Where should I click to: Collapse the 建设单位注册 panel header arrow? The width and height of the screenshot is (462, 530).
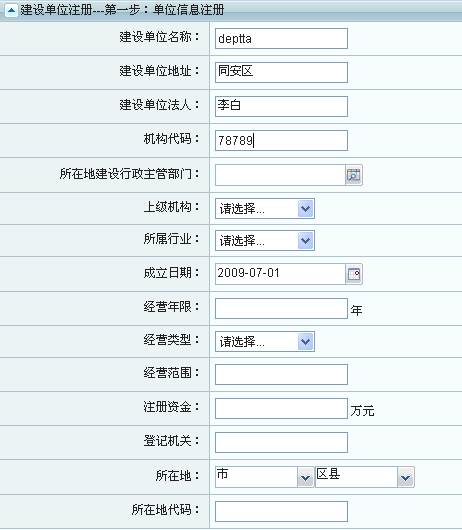[11, 10]
